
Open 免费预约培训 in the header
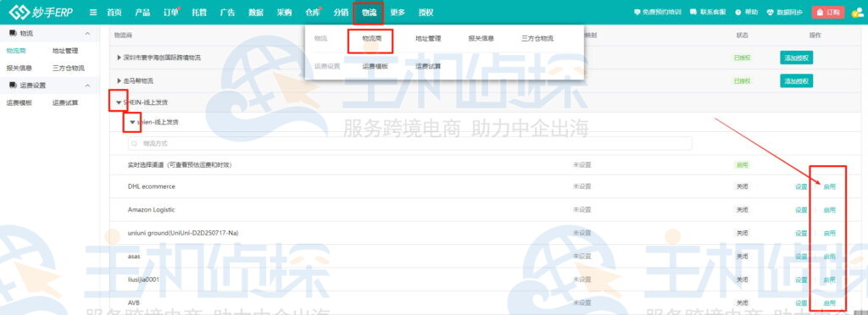658,12
